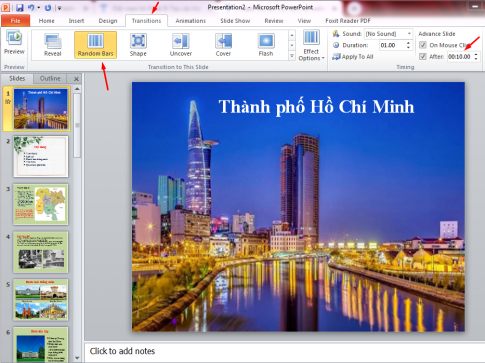
Task: Open Effect Options menu
Action: pos(311,46)
